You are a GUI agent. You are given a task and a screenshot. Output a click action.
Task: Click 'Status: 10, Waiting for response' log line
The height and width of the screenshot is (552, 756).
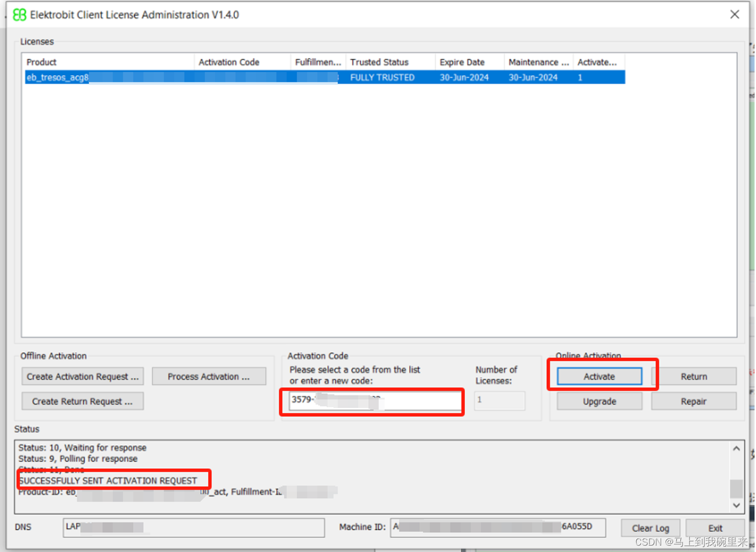[83, 448]
